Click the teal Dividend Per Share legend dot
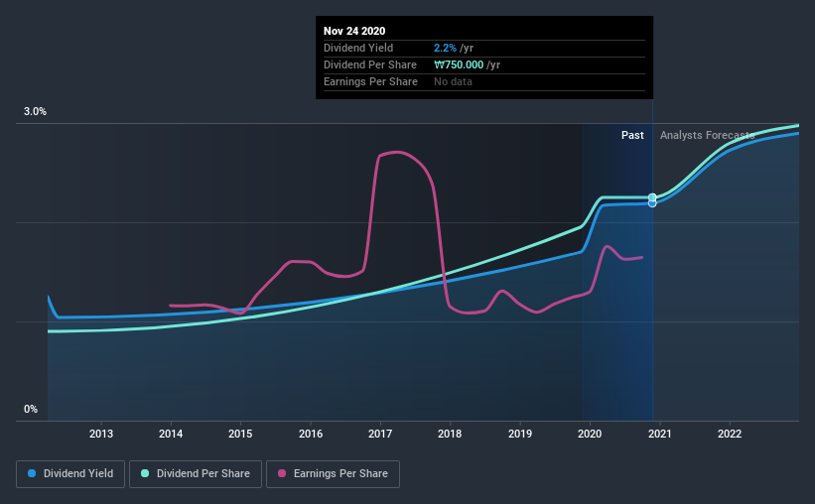815x504 pixels. click(145, 473)
